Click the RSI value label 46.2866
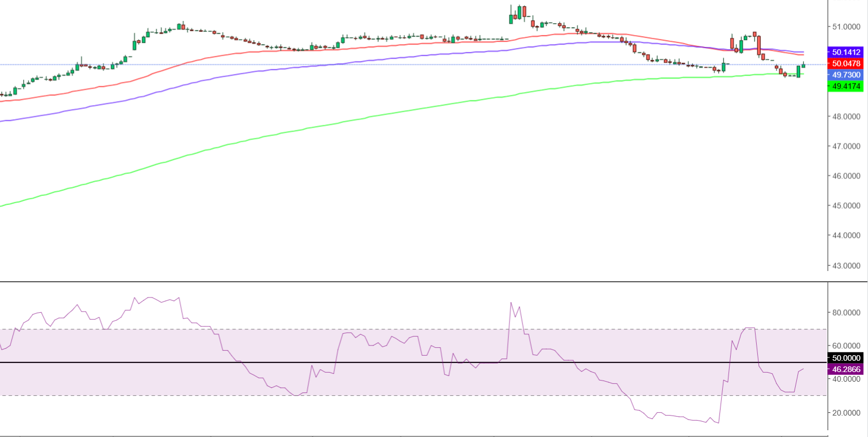 point(845,369)
